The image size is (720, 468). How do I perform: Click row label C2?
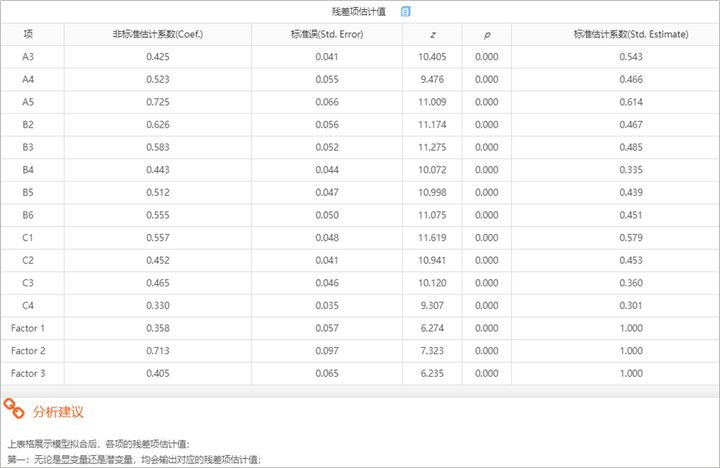28,260
